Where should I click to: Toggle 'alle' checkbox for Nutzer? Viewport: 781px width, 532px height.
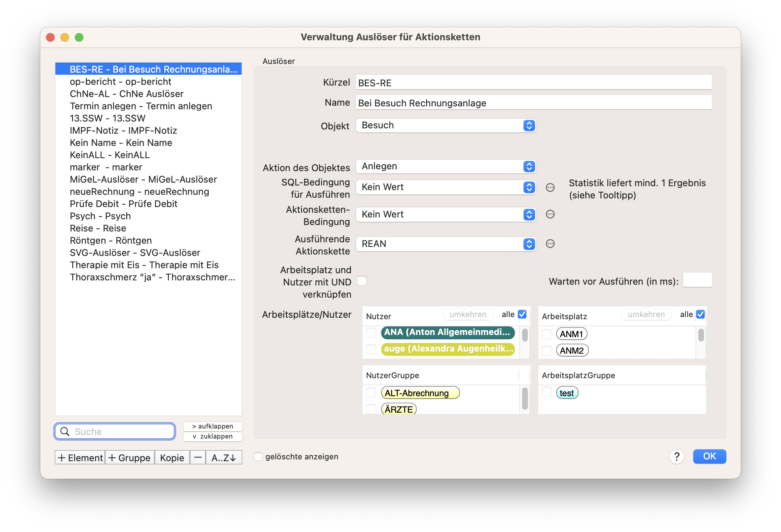click(522, 314)
